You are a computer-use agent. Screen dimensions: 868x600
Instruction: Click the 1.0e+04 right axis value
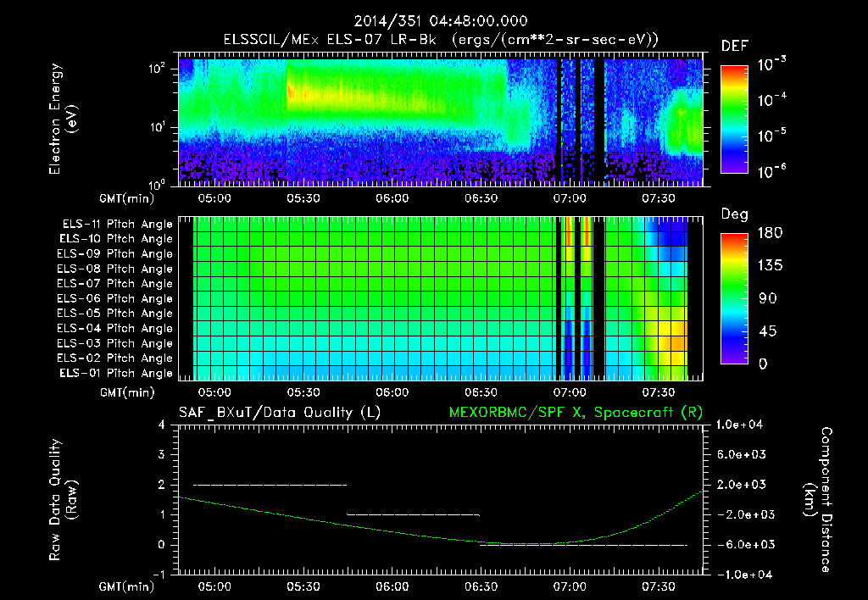pos(739,425)
